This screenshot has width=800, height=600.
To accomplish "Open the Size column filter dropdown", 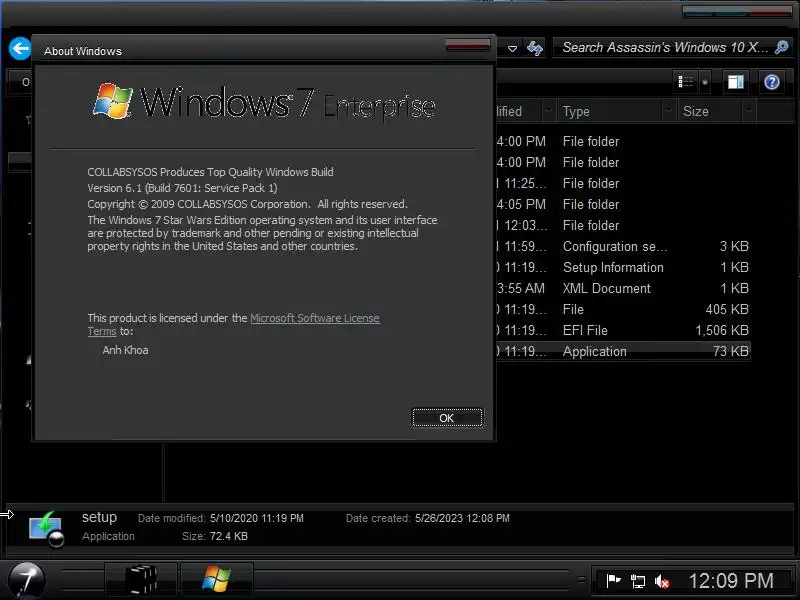I will pyautogui.click(x=748, y=110).
